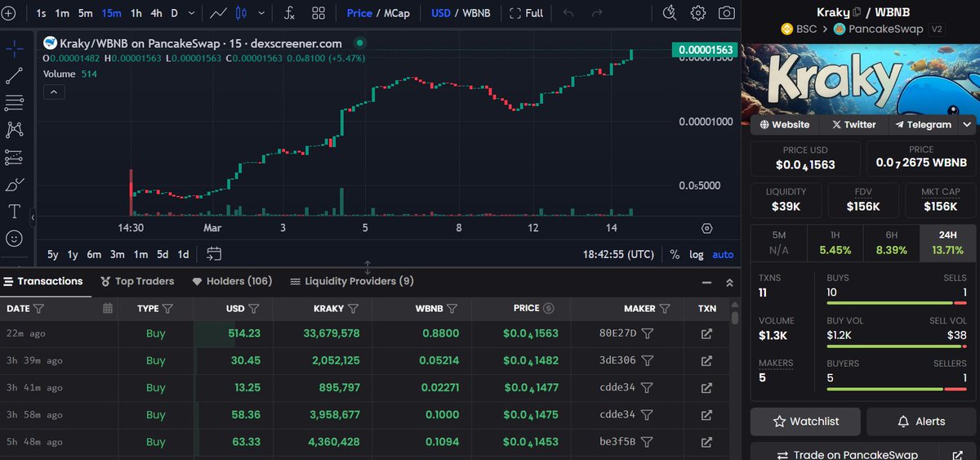
Task: Select the 1H stats period tab
Action: [835, 243]
